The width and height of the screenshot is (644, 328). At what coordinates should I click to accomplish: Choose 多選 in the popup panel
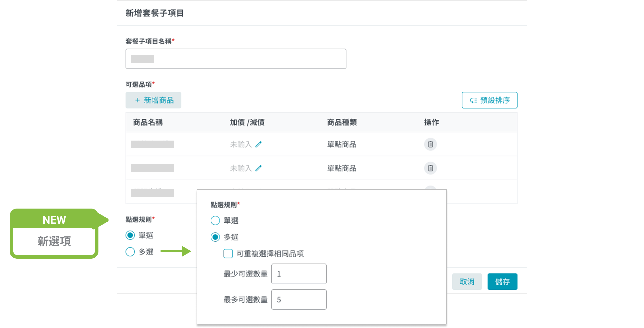tap(215, 237)
